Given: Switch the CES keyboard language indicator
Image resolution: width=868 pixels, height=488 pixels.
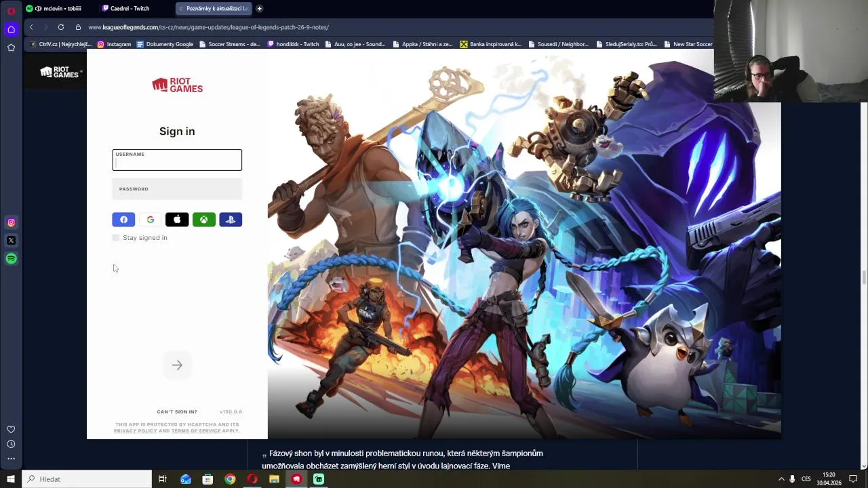Looking at the screenshot, I should pyautogui.click(x=806, y=479).
